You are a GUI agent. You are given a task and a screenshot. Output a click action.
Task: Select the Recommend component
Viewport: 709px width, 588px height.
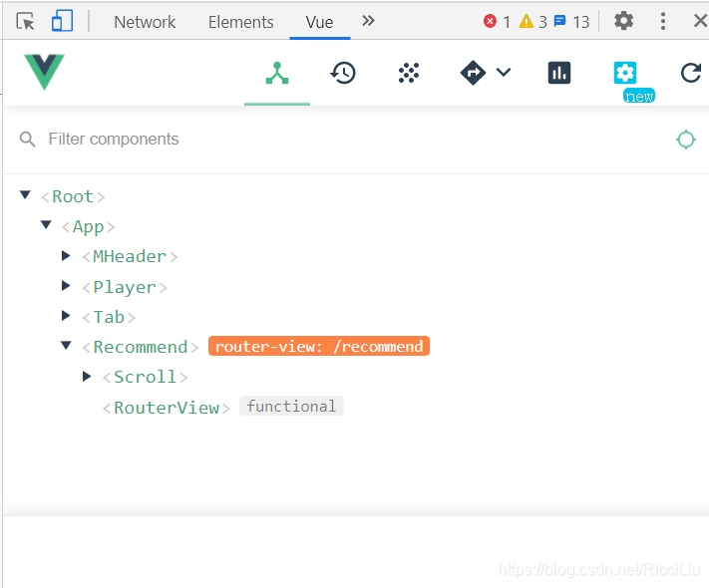[x=141, y=347]
